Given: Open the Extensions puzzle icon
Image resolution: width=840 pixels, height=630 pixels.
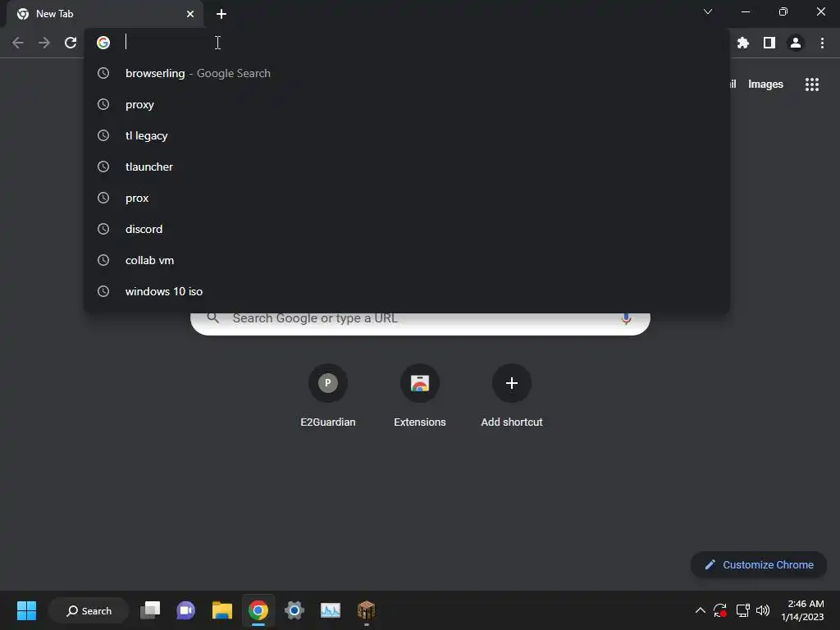Looking at the screenshot, I should (x=742, y=43).
